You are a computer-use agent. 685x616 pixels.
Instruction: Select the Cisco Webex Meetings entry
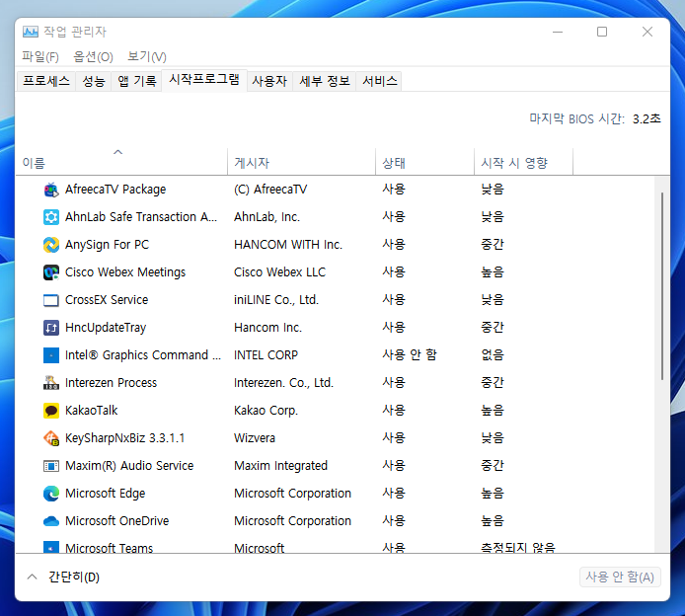point(125,272)
